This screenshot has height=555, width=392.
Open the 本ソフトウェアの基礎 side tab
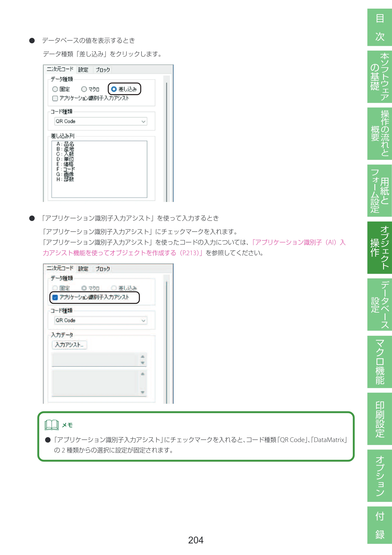379,77
